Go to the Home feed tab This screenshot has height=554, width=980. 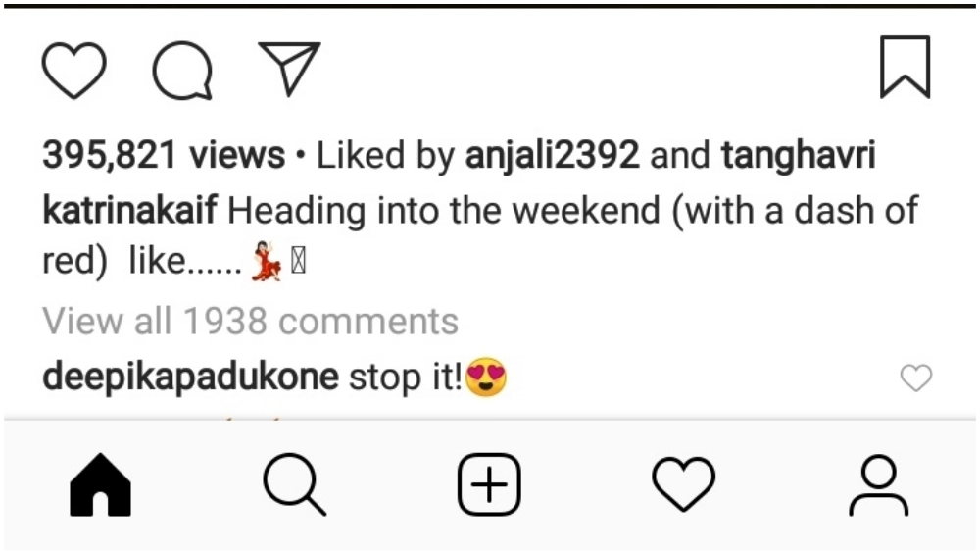click(x=100, y=485)
